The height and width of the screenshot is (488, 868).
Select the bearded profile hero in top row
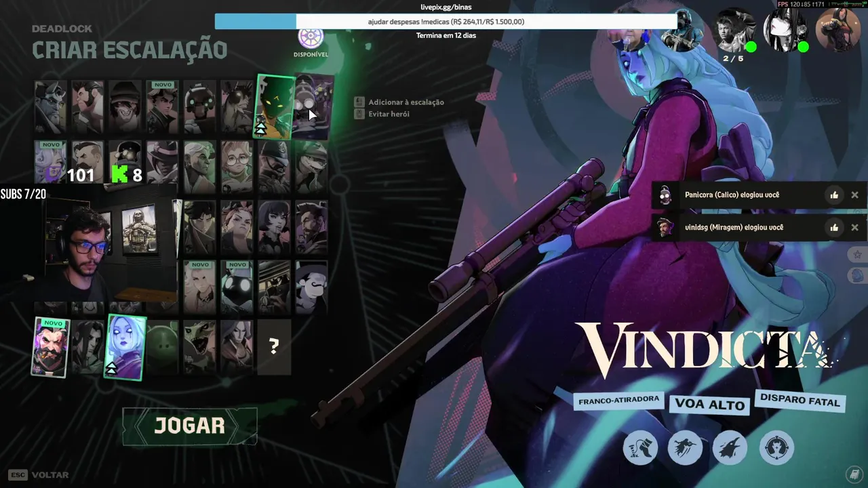point(88,107)
